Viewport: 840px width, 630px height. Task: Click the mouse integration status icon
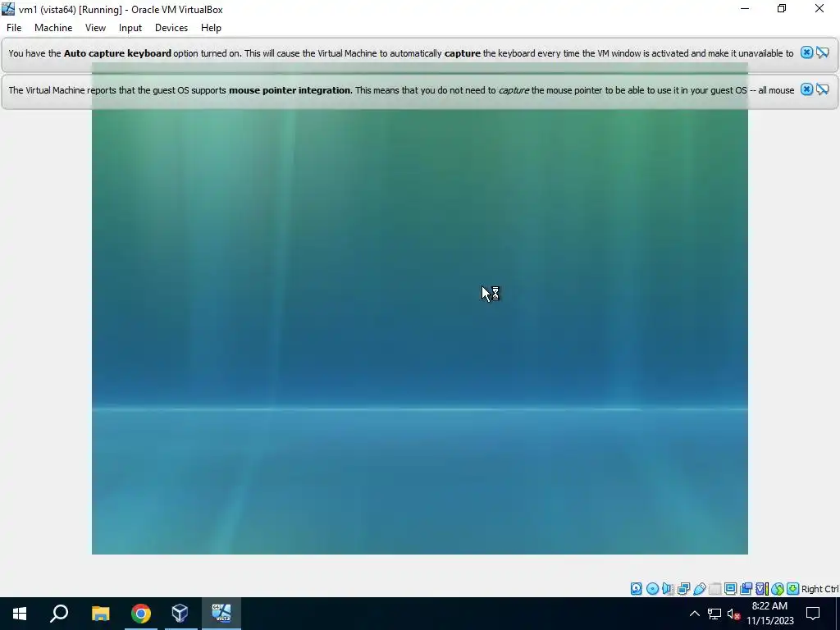[x=778, y=589]
